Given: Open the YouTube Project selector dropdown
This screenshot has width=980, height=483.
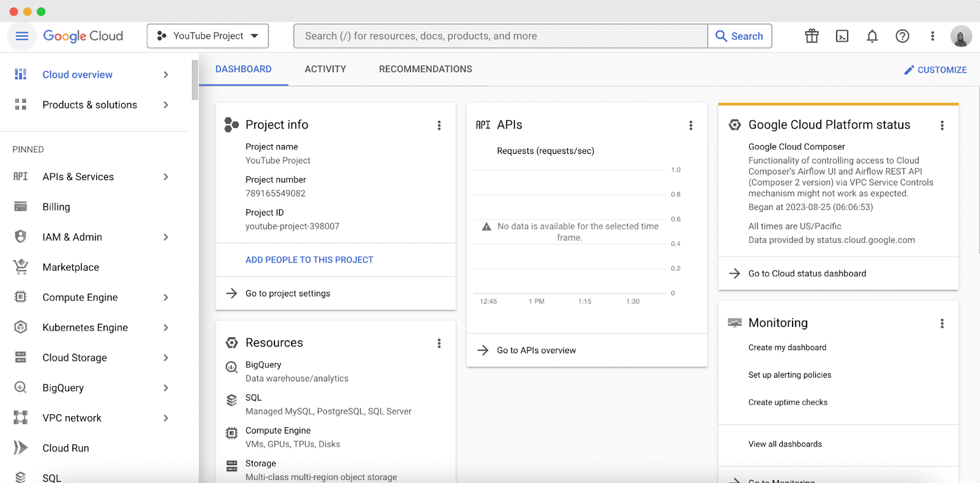Looking at the screenshot, I should (x=208, y=36).
